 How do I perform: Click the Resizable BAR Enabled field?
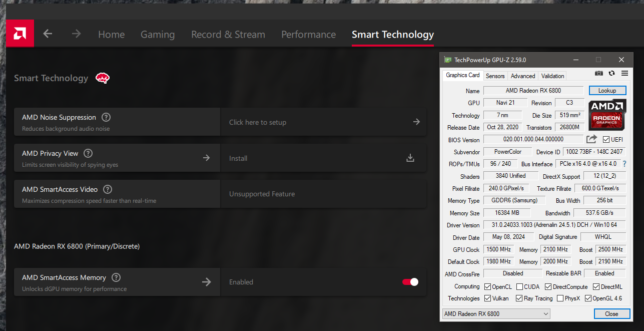tap(604, 273)
